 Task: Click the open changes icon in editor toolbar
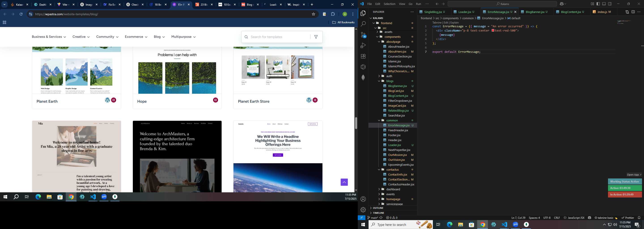[627, 12]
